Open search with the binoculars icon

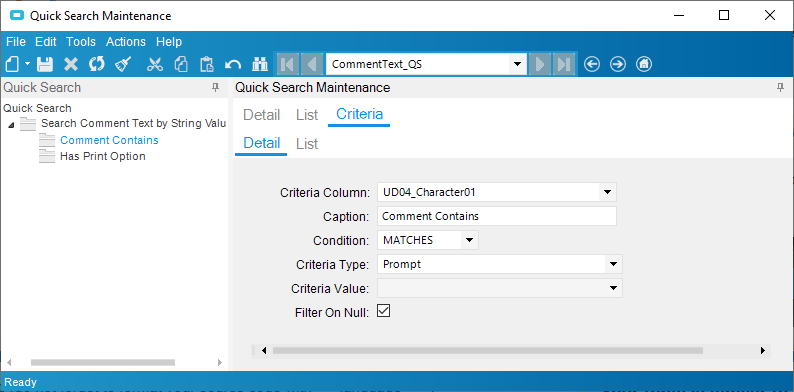pos(260,64)
